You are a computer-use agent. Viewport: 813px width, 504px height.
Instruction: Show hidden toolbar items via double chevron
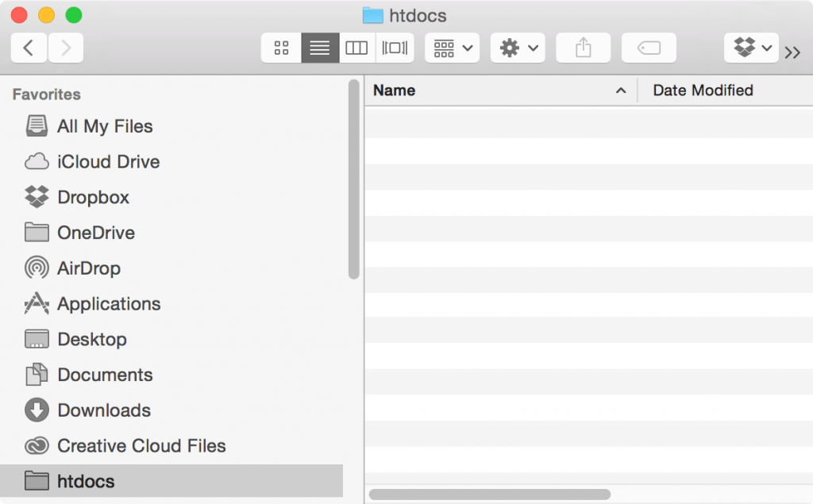tap(792, 52)
